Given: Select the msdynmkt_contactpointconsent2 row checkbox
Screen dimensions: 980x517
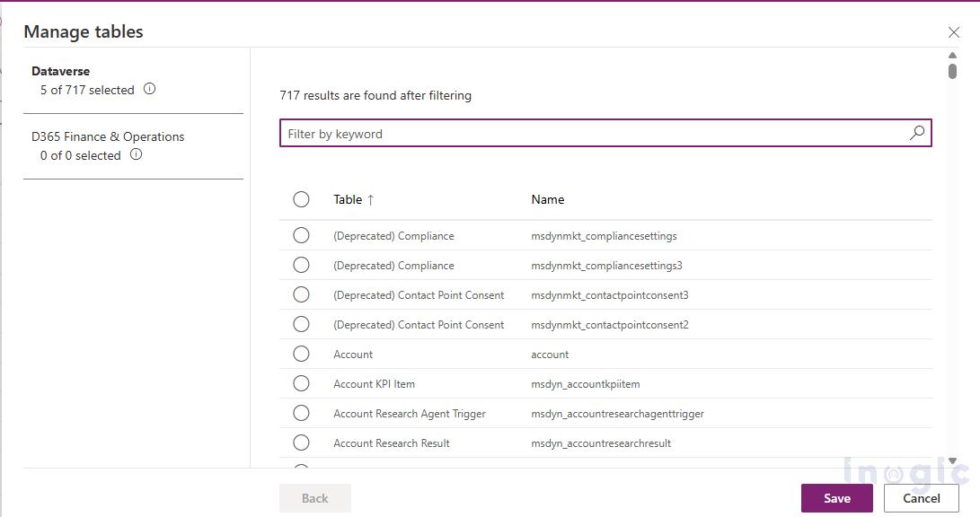Looking at the screenshot, I should coord(301,324).
